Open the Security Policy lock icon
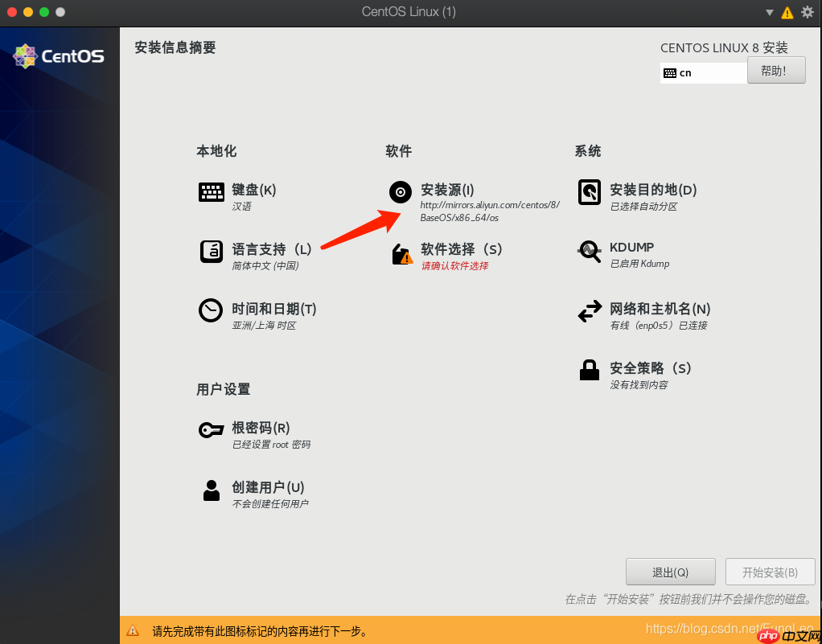The image size is (822, 644). pyautogui.click(x=590, y=370)
